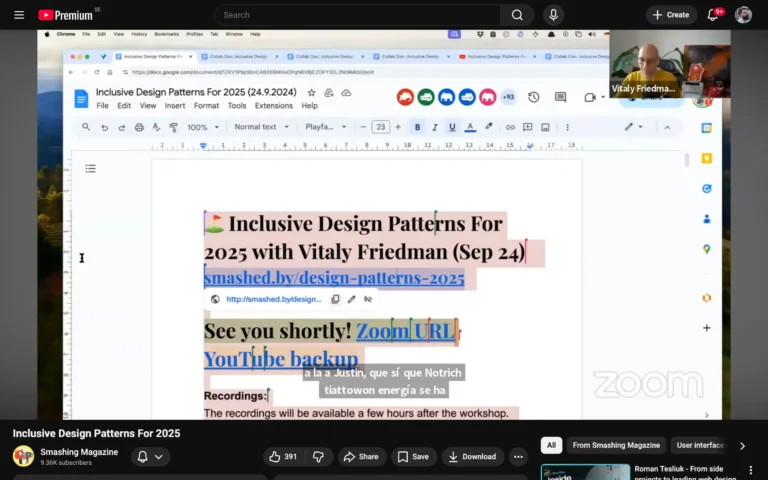Viewport: 768px width, 480px height.
Task: Open the Format menu in Docs
Action: pos(206,105)
